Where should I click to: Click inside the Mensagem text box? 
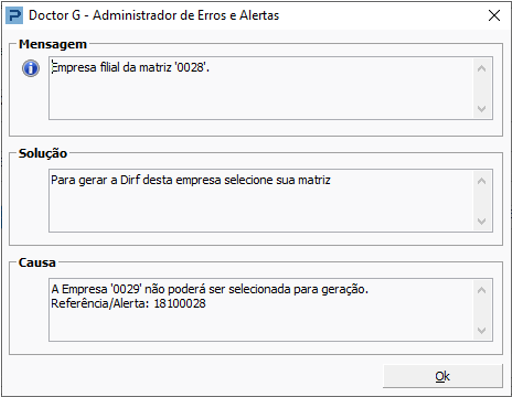(261, 88)
